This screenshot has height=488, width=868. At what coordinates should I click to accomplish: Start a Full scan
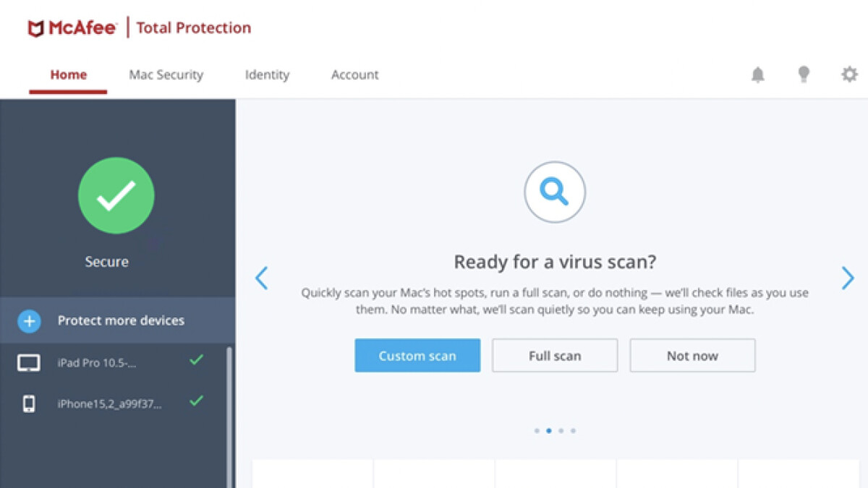pos(555,356)
